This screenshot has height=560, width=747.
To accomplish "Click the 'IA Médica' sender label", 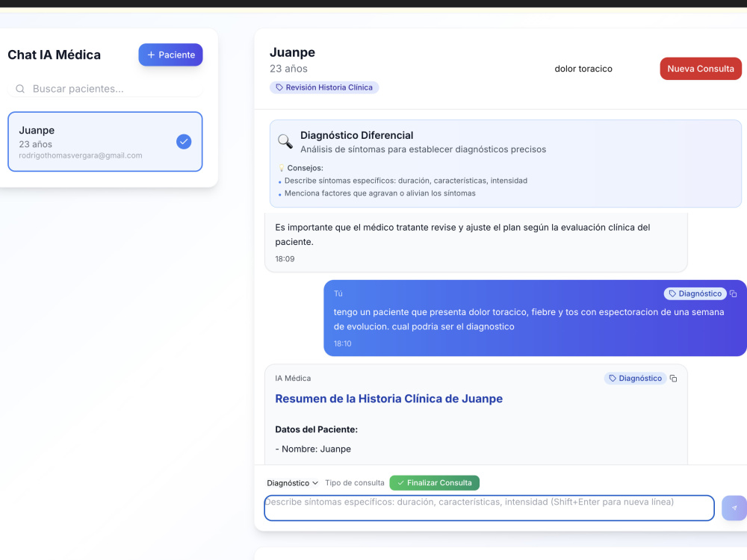I will coord(293,378).
